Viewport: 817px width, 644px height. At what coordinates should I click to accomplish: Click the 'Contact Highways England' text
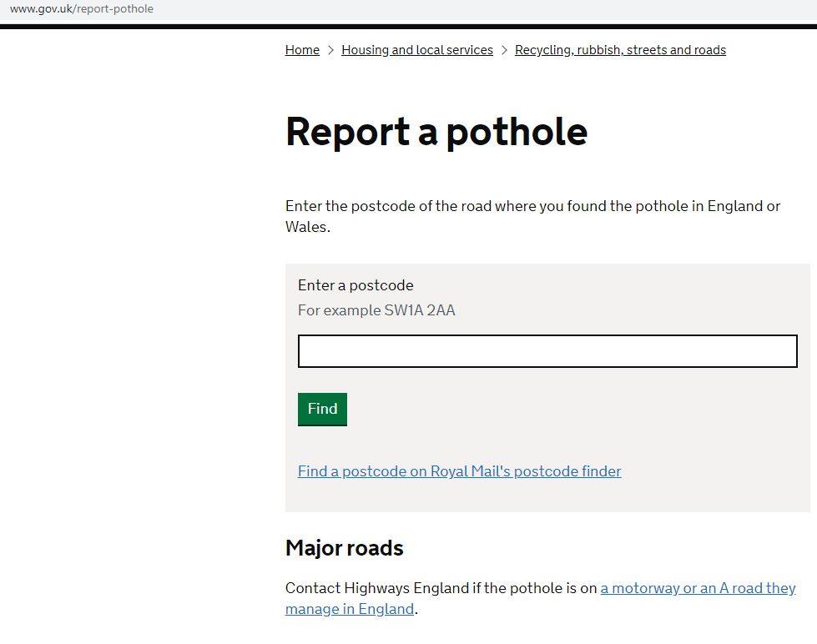point(377,588)
